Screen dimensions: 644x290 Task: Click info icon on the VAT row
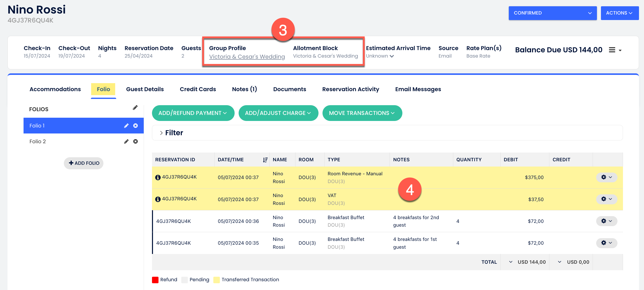coord(158,199)
